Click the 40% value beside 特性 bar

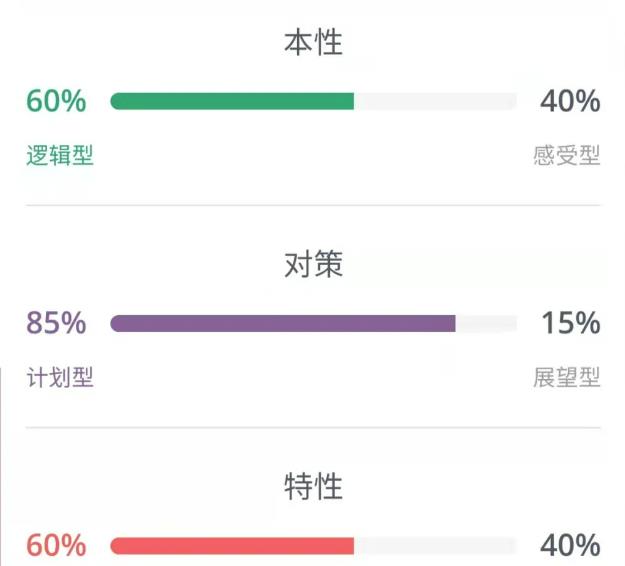570,545
